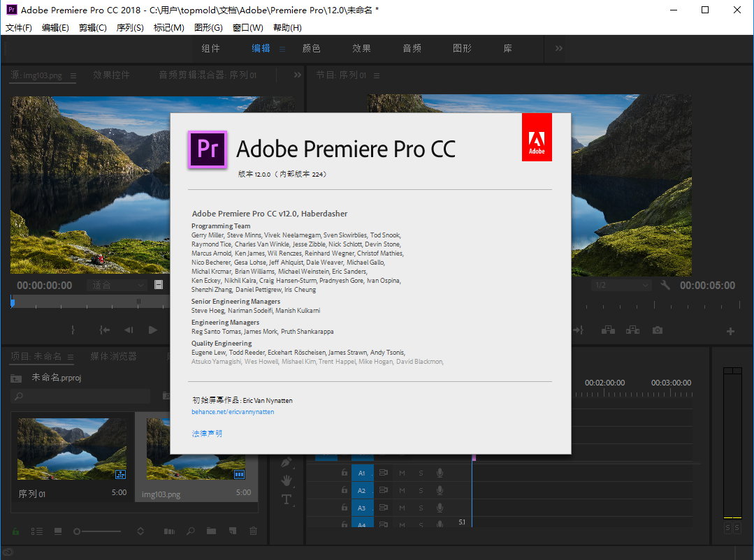Open the 序列(S) menu
Viewport: 754px width, 560px height.
[x=130, y=27]
